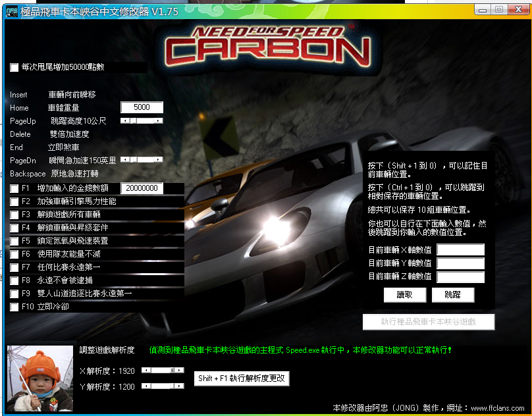Toggle F5 鎖定氮氣與飛速裝置 checkbox
The image size is (532, 416).
pyautogui.click(x=14, y=241)
